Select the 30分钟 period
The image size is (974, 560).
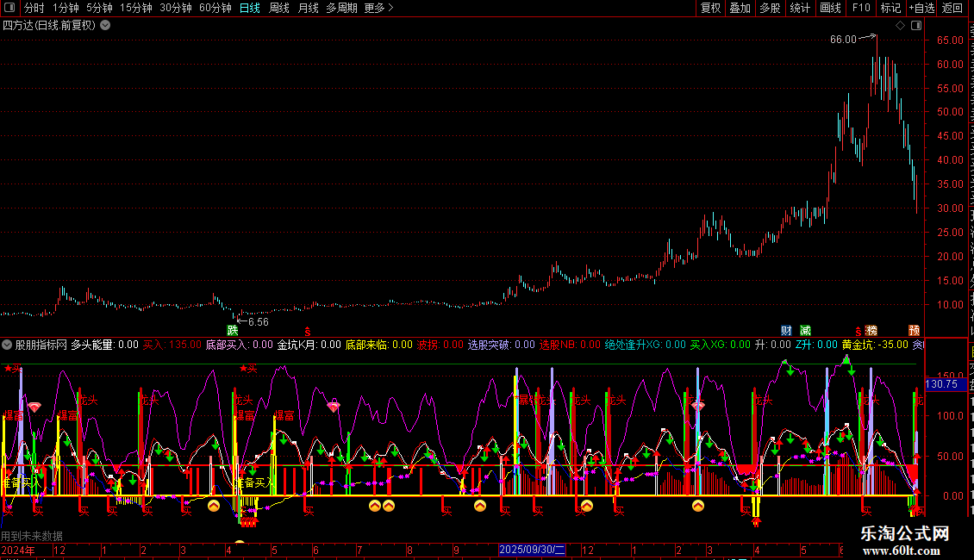(175, 8)
